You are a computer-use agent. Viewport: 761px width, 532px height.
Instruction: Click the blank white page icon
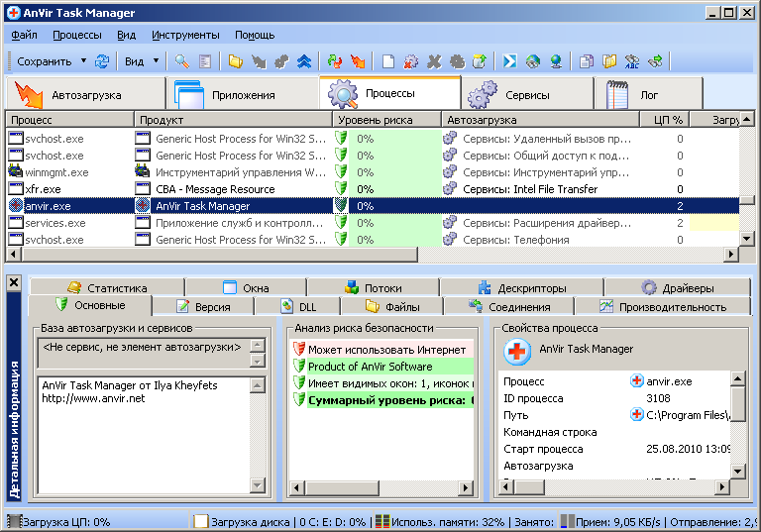387,61
